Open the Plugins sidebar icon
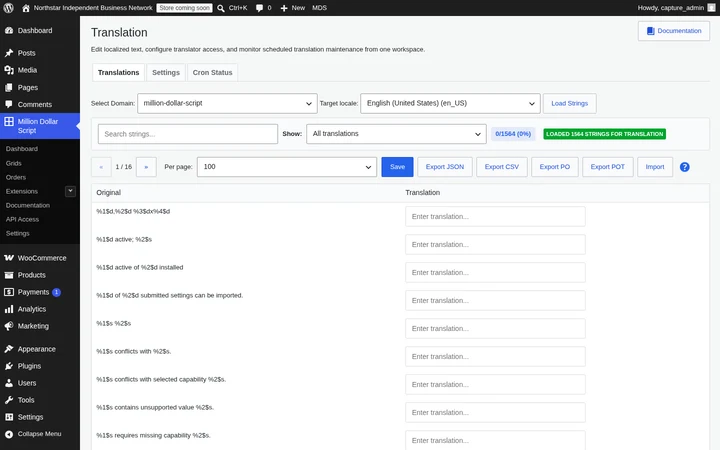Viewport: 720px width, 450px height. click(x=9, y=366)
